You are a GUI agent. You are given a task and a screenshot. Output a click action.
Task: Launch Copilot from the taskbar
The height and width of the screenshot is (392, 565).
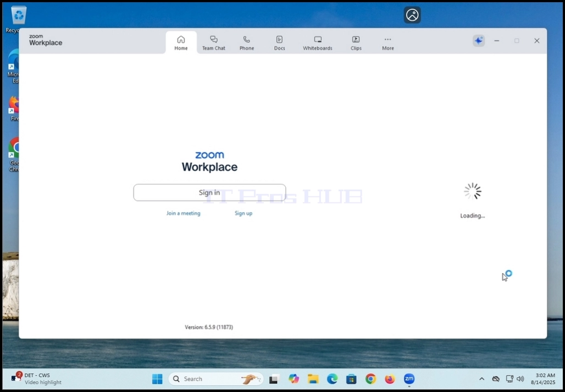(x=293, y=379)
